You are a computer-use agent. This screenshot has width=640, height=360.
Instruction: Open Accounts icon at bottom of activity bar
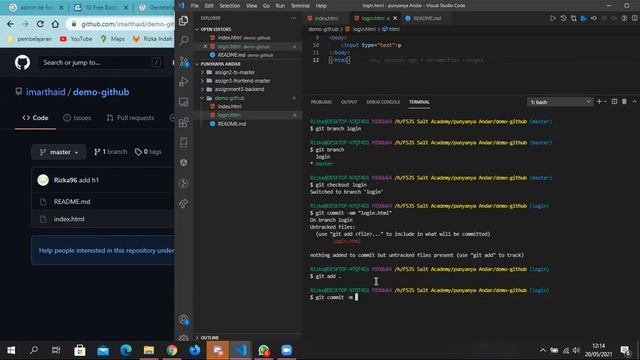[184, 320]
